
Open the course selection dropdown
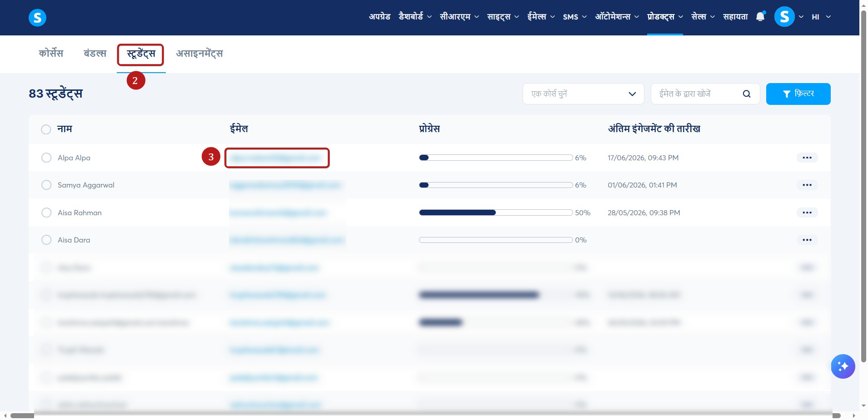point(584,94)
